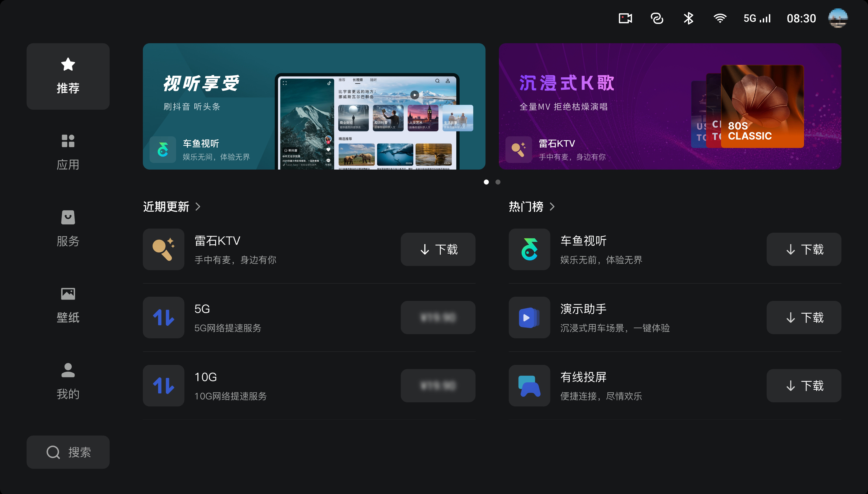Image resolution: width=868 pixels, height=494 pixels.
Task: Expand the 近期更新 section chevron
Action: (x=198, y=207)
